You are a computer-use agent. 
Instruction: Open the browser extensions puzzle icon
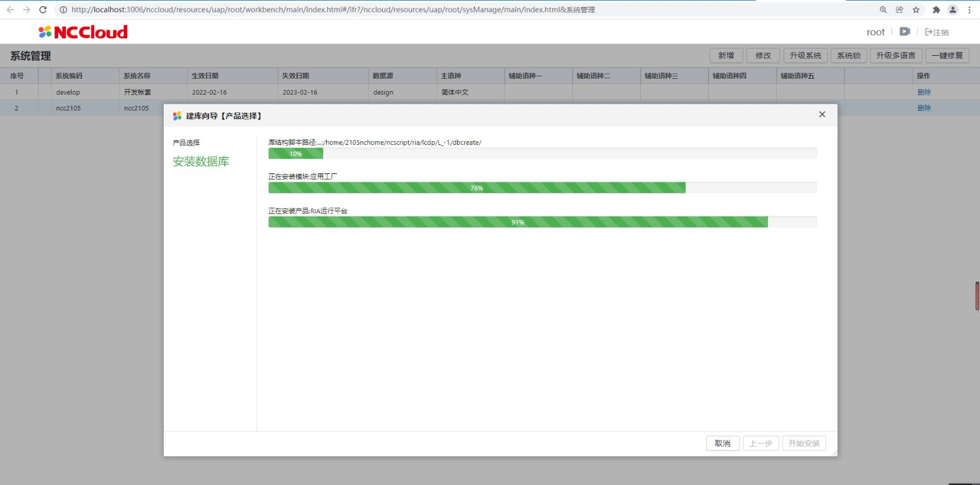click(x=936, y=10)
